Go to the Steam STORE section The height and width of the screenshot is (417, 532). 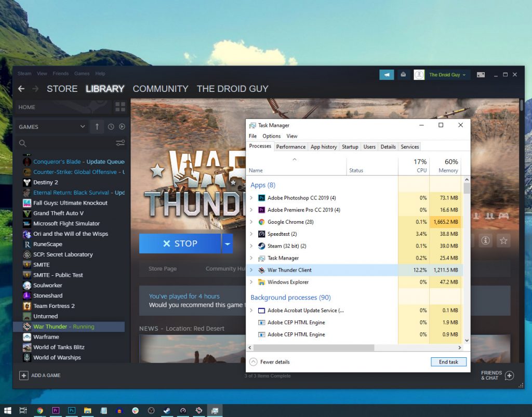pyautogui.click(x=62, y=89)
